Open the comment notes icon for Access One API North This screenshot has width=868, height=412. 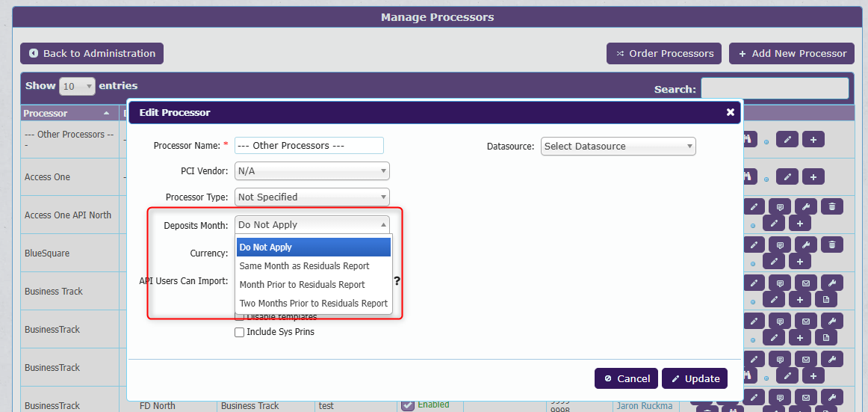point(780,206)
